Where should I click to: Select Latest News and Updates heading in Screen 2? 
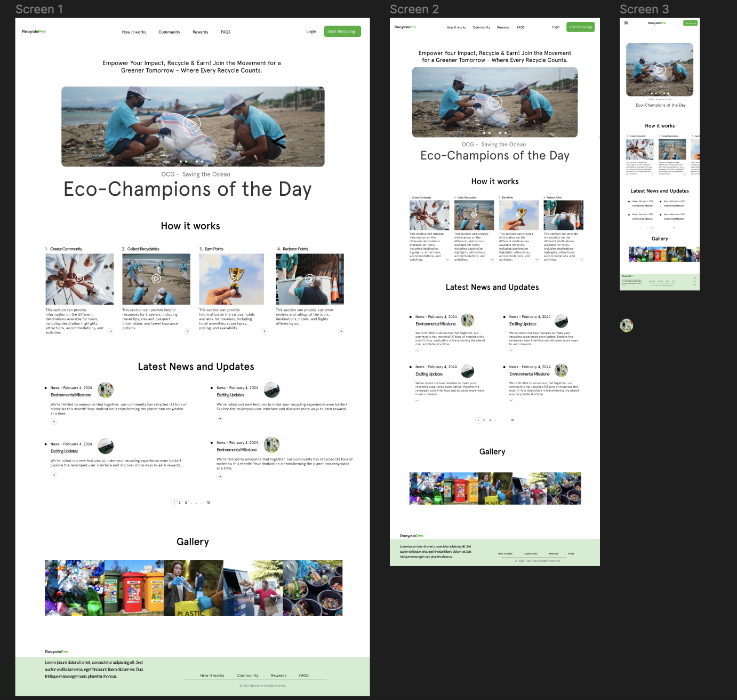pyautogui.click(x=492, y=287)
